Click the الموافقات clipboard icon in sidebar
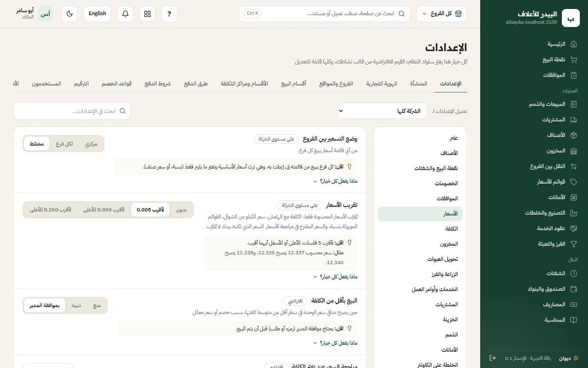 [x=574, y=75]
